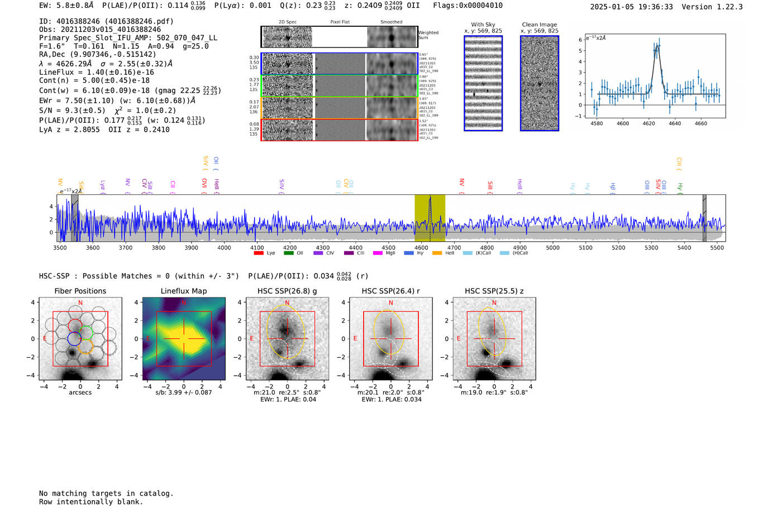Click the emission line Gaussian fit plot

click(x=655, y=76)
